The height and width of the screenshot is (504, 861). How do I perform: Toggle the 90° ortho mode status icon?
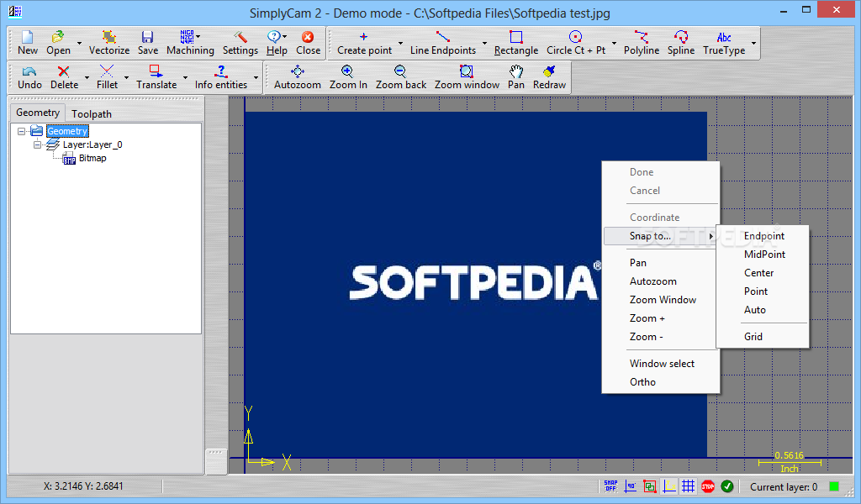[631, 486]
